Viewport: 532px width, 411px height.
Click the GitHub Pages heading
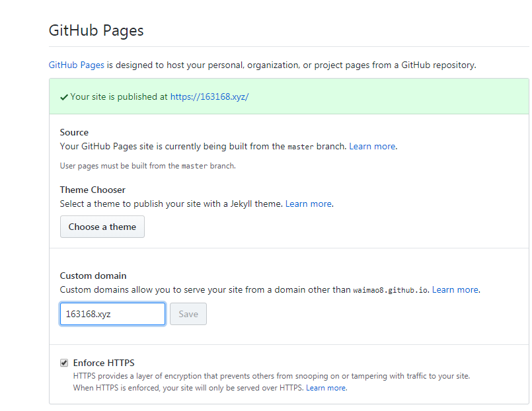coord(96,30)
